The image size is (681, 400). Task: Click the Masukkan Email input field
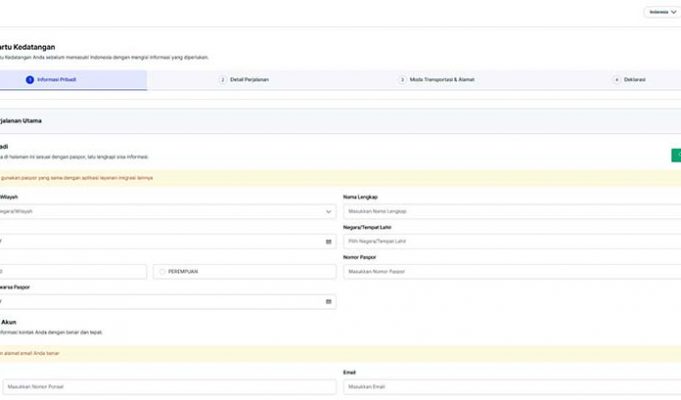pyautogui.click(x=510, y=386)
